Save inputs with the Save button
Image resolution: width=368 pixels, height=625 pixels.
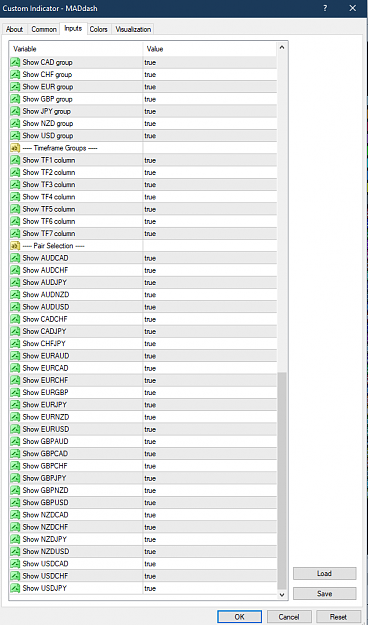pos(325,594)
